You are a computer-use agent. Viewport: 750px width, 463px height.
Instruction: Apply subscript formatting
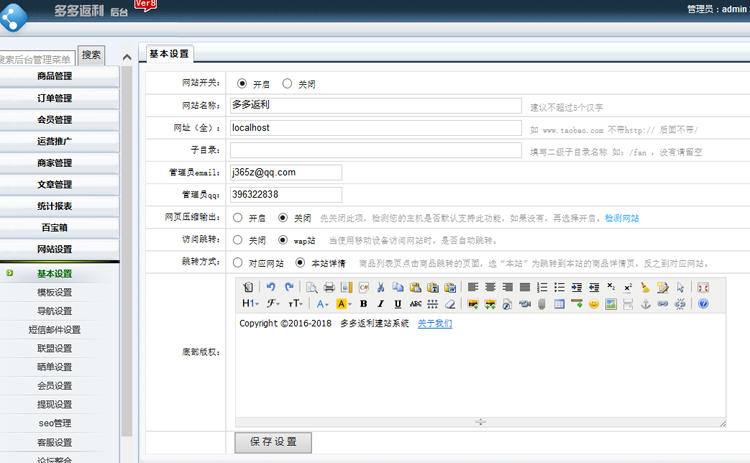tap(611, 287)
